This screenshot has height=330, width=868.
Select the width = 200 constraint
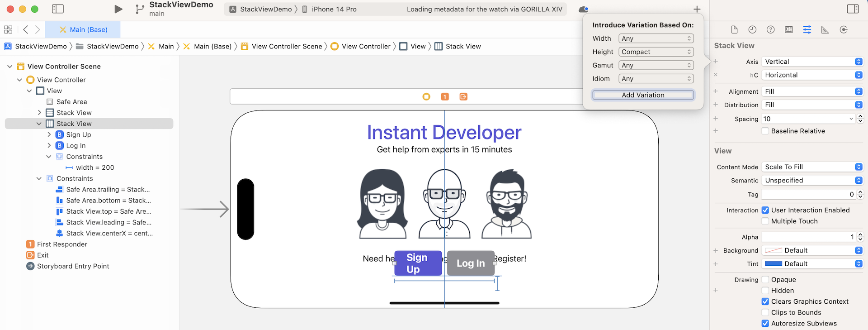pyautogui.click(x=94, y=167)
